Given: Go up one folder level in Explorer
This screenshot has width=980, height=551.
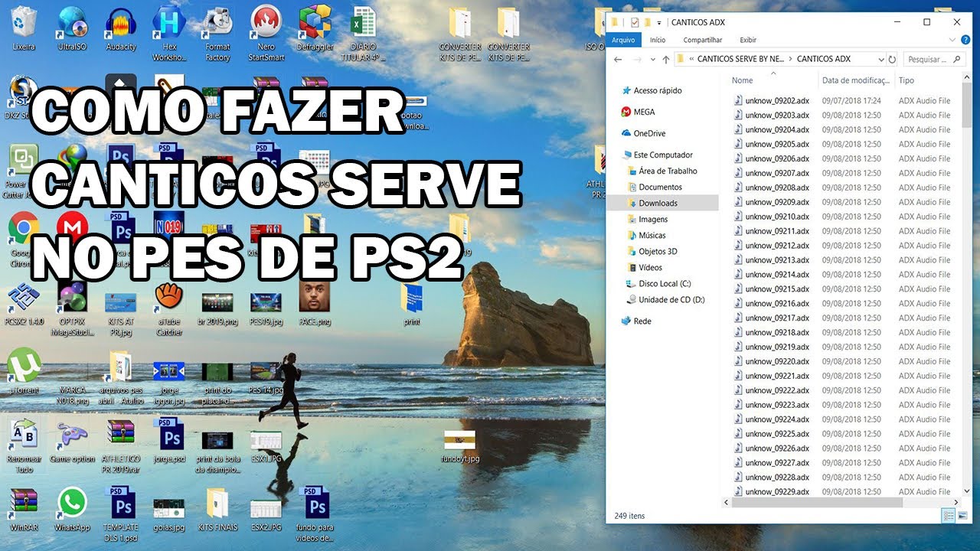Looking at the screenshot, I should click(x=665, y=59).
